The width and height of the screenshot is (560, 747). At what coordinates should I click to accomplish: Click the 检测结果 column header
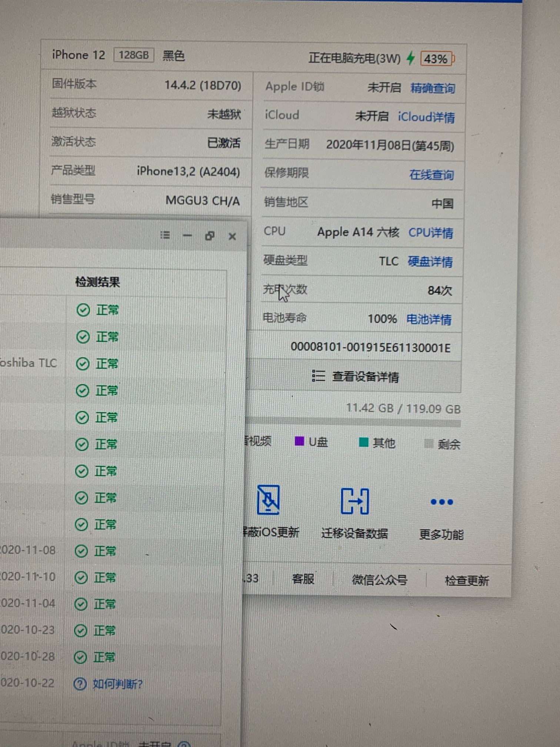pos(97,282)
